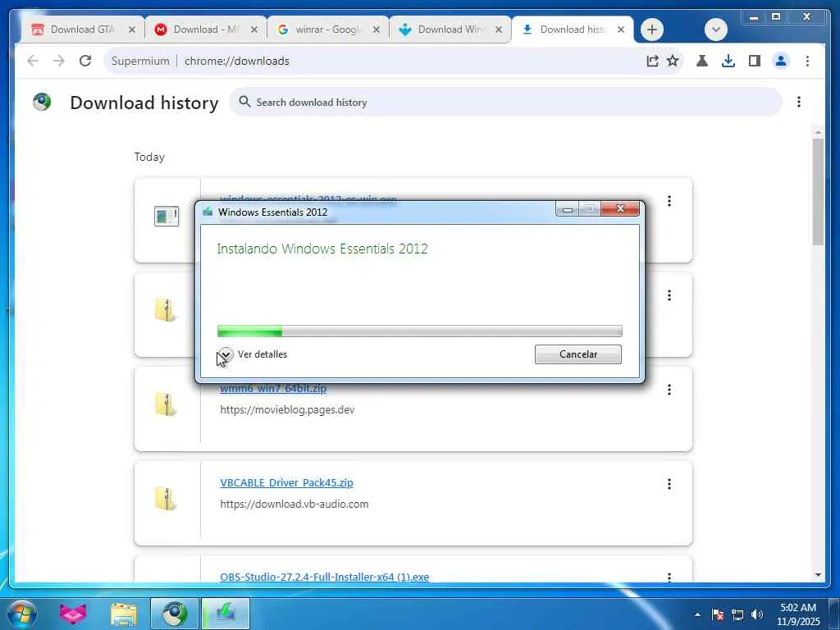This screenshot has width=840, height=630.
Task: Click the installation progress bar
Action: [420, 331]
